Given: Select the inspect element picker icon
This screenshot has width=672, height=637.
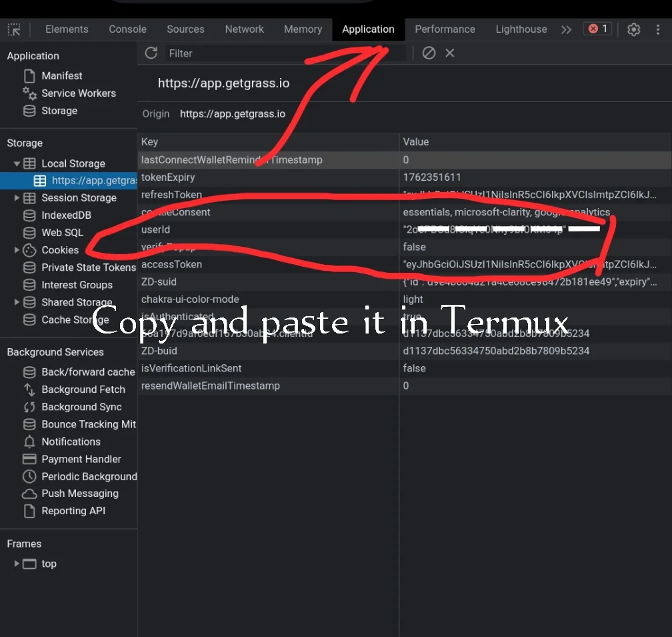Looking at the screenshot, I should click(x=14, y=29).
